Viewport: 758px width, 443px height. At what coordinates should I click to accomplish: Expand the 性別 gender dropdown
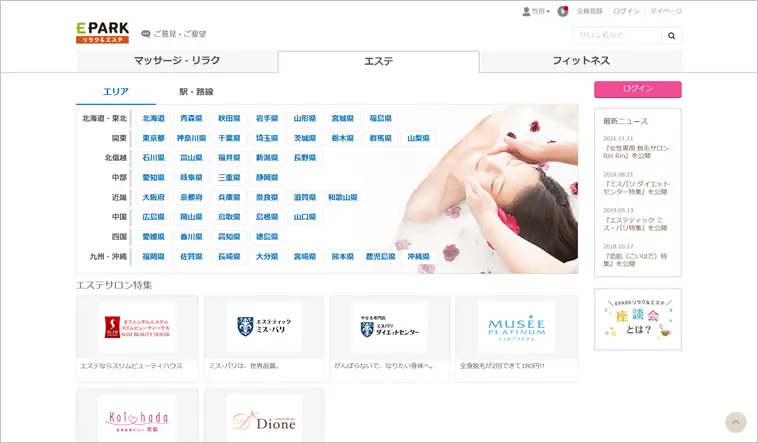536,11
